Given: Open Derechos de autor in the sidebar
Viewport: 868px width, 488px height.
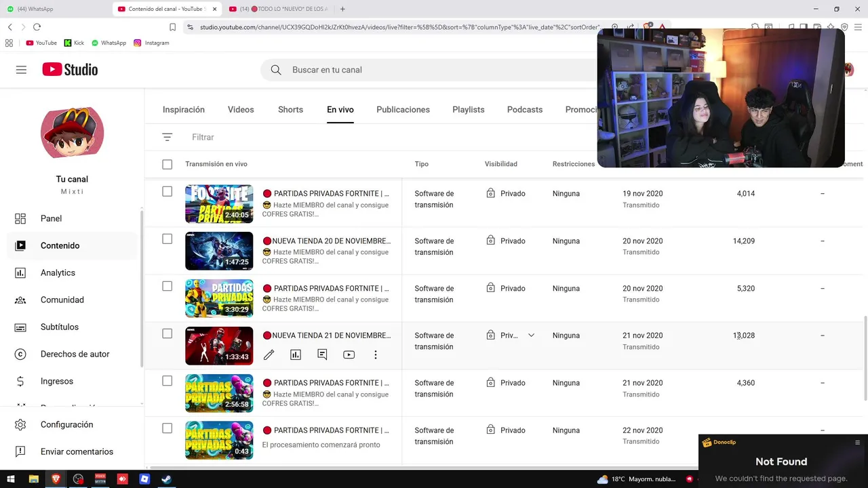Looking at the screenshot, I should click(x=72, y=354).
